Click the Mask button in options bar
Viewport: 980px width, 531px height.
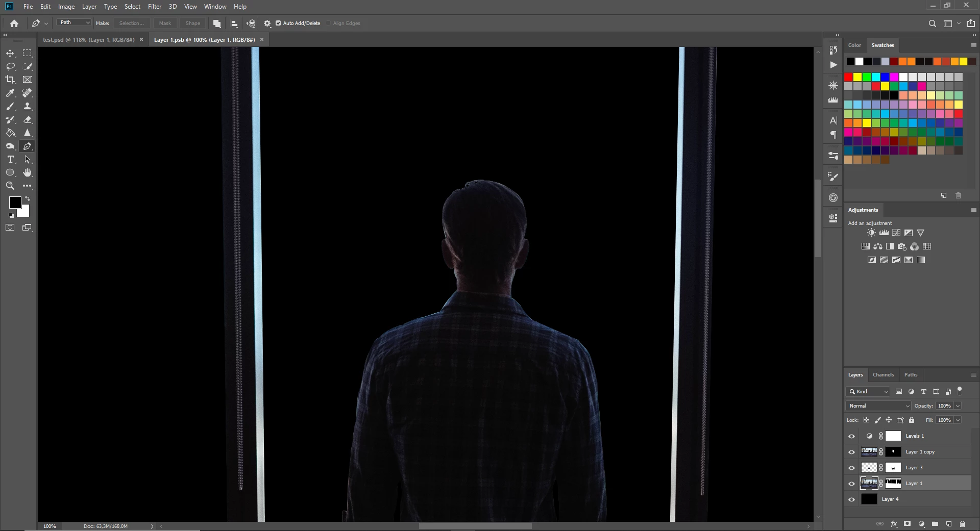tap(165, 23)
